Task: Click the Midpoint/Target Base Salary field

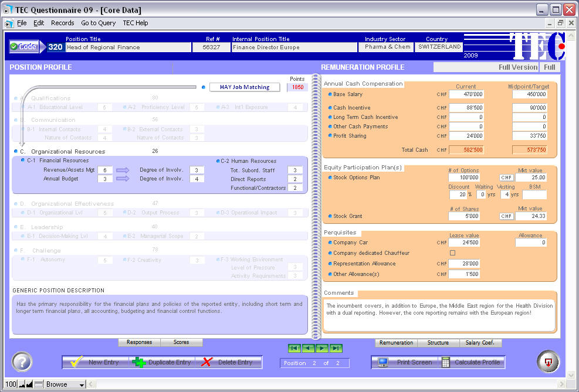Action: 530,94
